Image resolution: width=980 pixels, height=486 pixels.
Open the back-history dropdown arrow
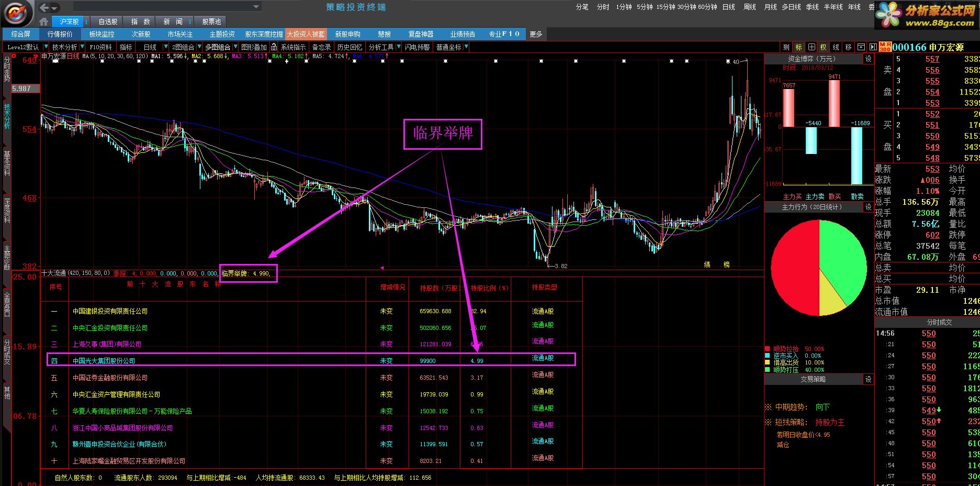coord(55,8)
